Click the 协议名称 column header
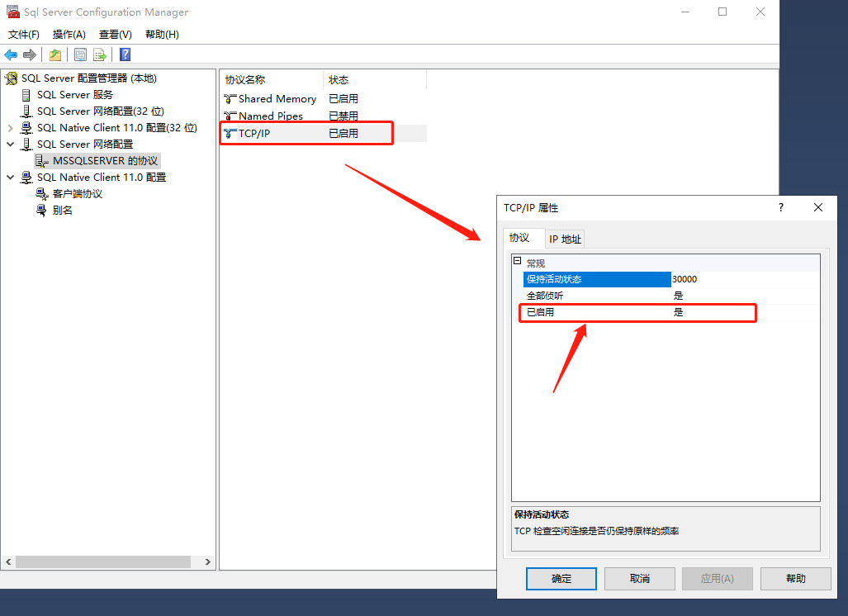Screen dimensions: 848x616 tap(272, 80)
